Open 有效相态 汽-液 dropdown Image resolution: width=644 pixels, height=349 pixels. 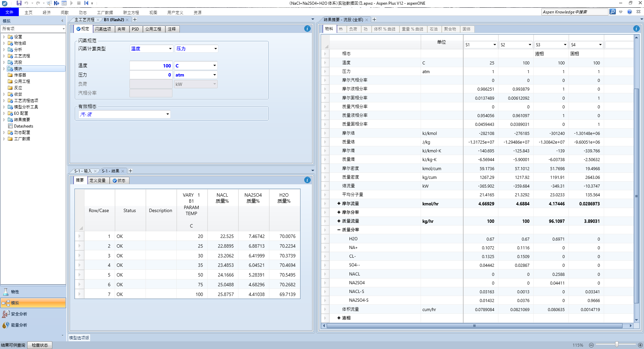coord(167,114)
